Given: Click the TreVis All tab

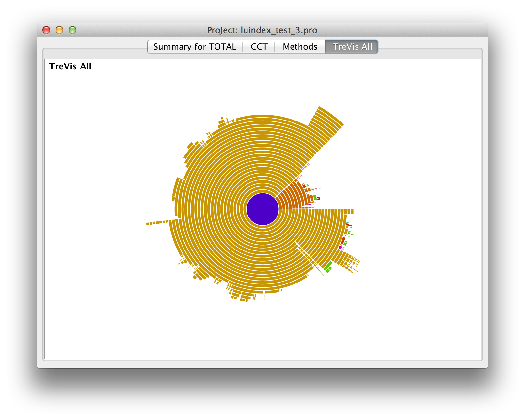Looking at the screenshot, I should [352, 47].
